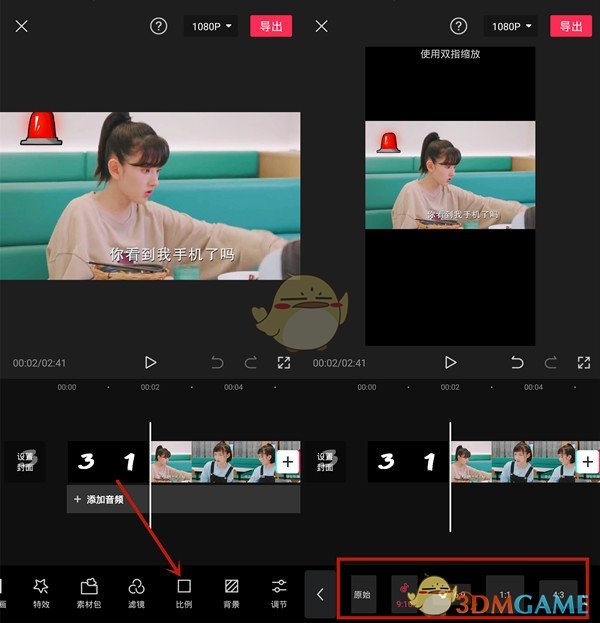Open 调节 adjust tool

coord(279,593)
